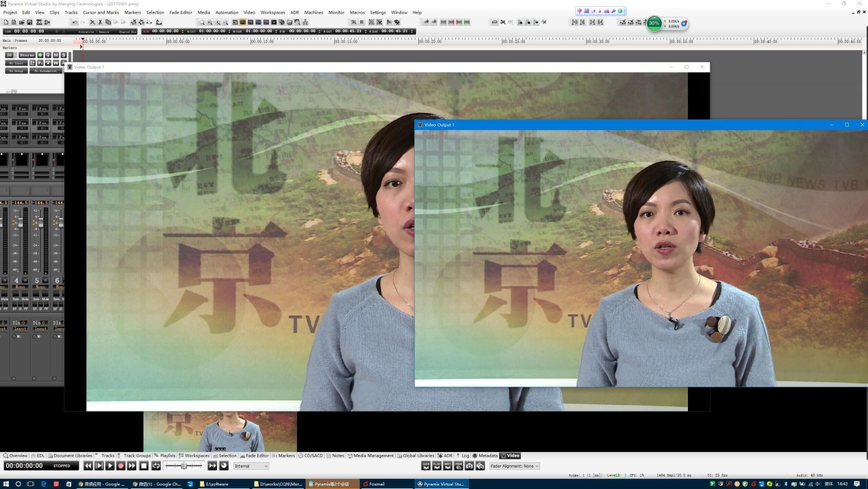868x489 pixels.
Task: Click the Play Reverse/step transport button
Action: coord(99,466)
